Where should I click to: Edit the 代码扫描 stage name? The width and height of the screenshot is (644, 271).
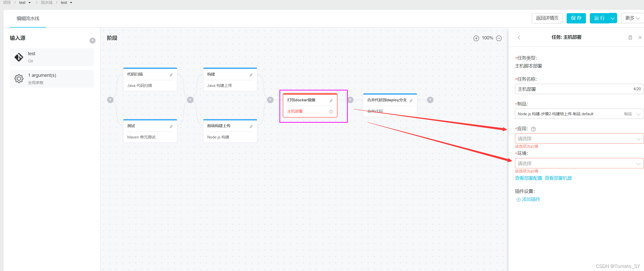coord(171,75)
